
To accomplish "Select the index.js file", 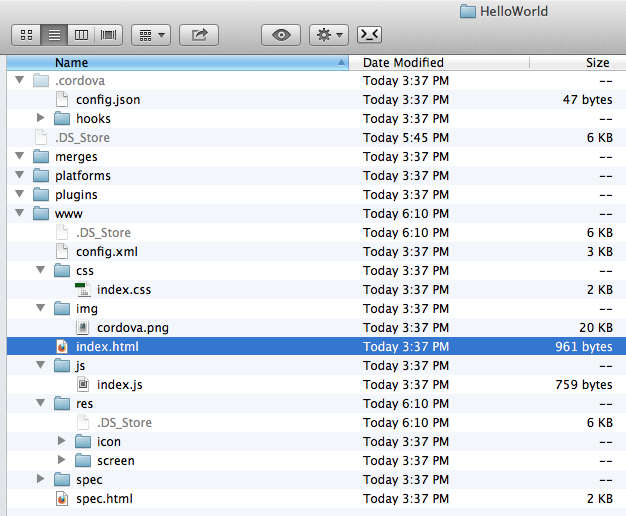I will (x=119, y=385).
